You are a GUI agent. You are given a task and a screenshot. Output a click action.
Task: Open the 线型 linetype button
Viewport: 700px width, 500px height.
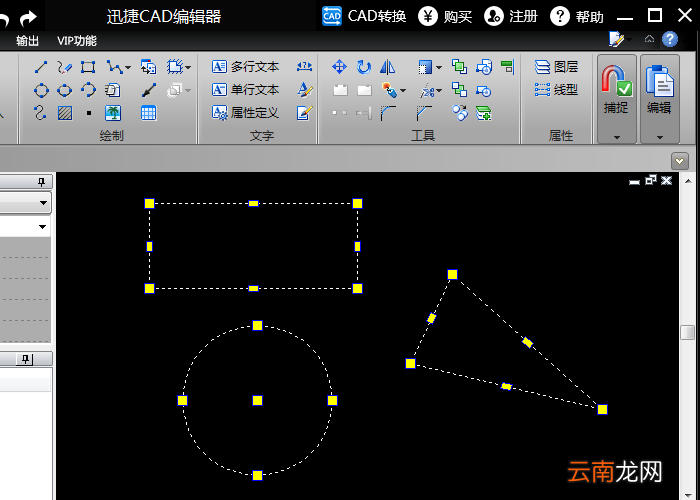(556, 90)
